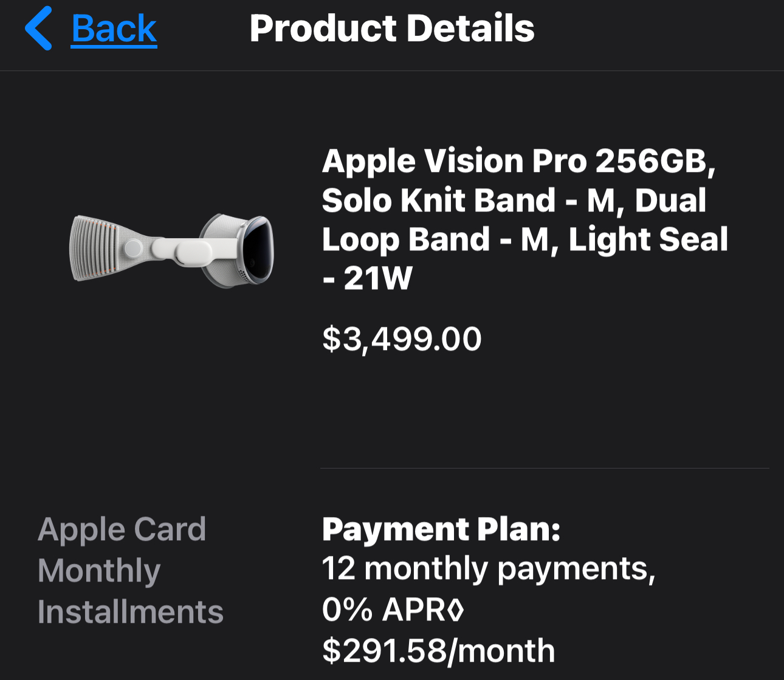
Task: Click the $291.58/month amount
Action: point(438,651)
